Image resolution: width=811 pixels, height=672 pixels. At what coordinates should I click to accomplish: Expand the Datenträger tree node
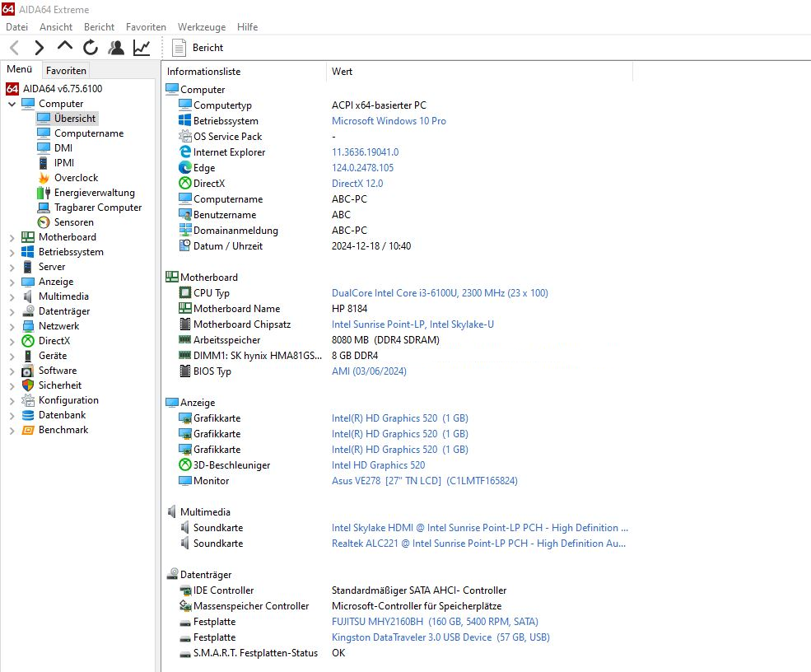(12, 311)
